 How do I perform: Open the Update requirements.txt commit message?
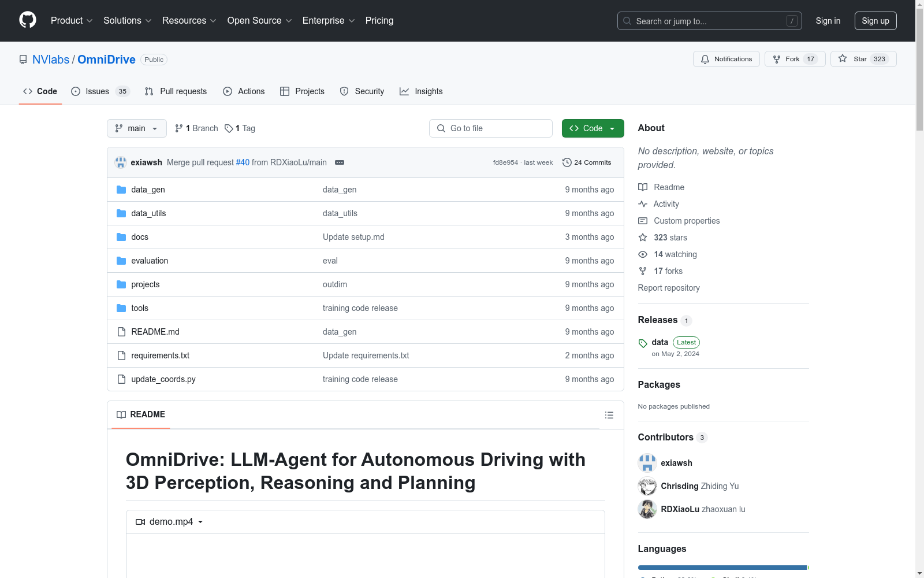(x=366, y=355)
